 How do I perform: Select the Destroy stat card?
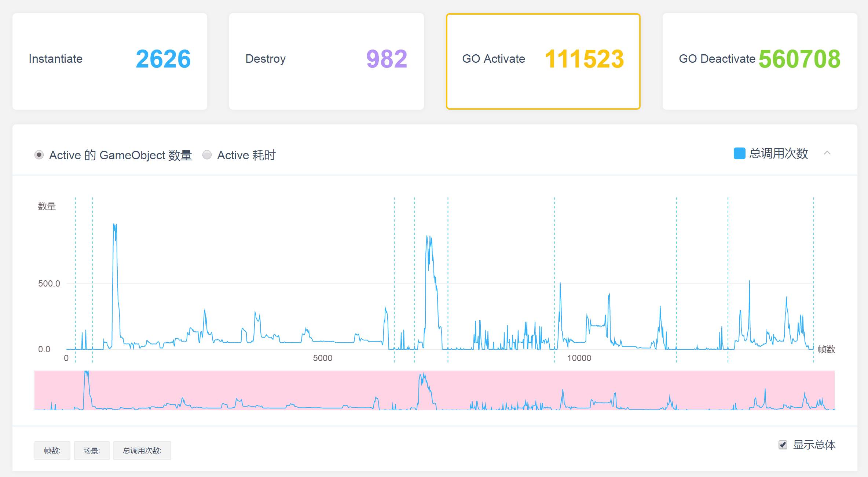[326, 61]
